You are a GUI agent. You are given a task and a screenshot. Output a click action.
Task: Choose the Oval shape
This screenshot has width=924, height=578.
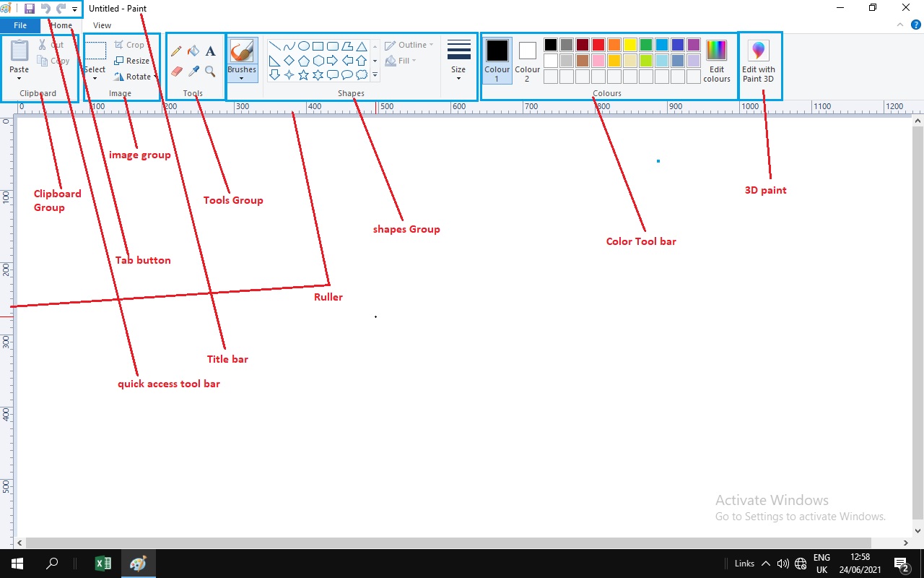304,46
